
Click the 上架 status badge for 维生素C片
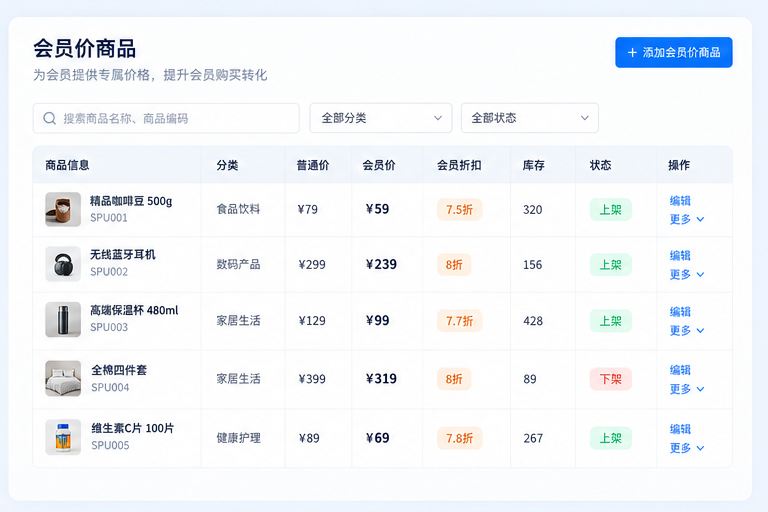pyautogui.click(x=610, y=438)
